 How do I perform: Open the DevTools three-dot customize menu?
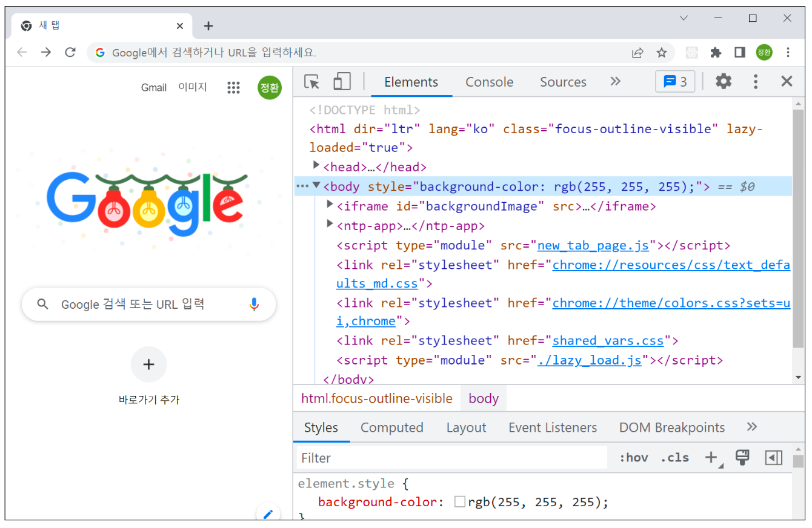[756, 82]
